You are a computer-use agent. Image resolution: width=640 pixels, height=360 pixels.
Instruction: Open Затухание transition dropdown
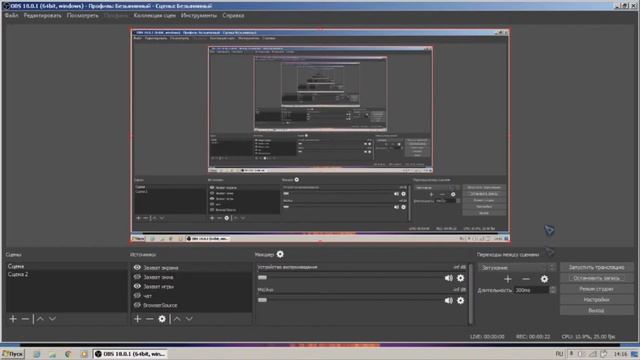517,268
